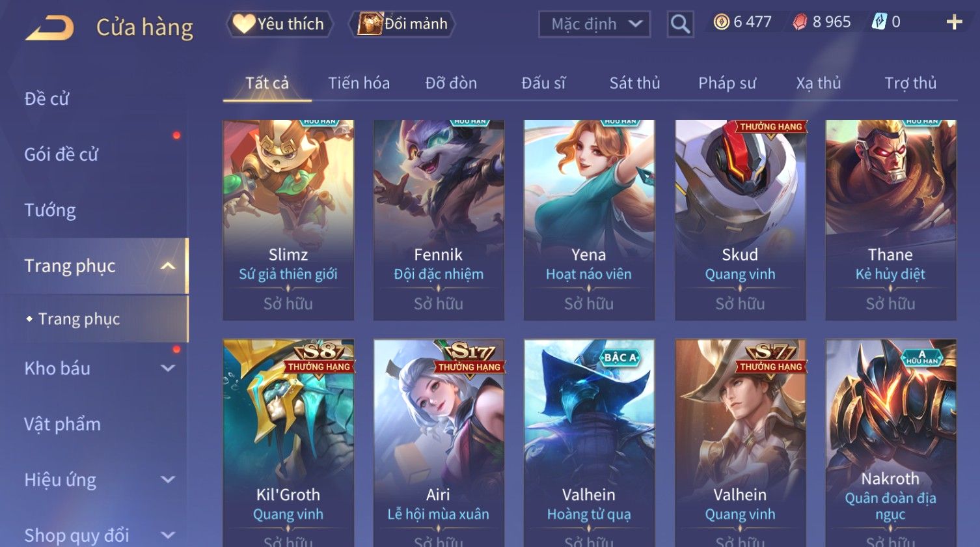Tap the red gem currency icon
This screenshot has width=980, height=547.
[x=800, y=22]
